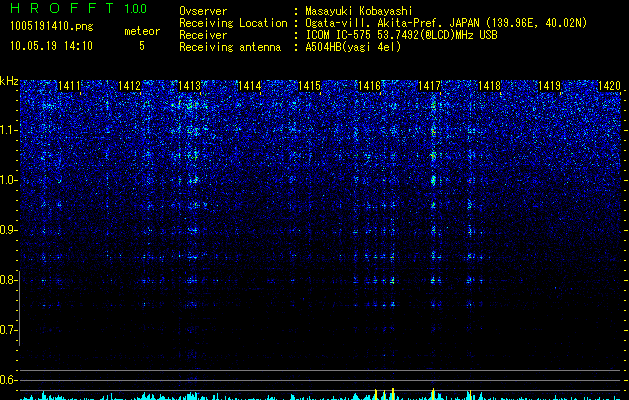Click the 1412 time marker
This screenshot has width=629, height=400.
pyautogui.click(x=129, y=85)
